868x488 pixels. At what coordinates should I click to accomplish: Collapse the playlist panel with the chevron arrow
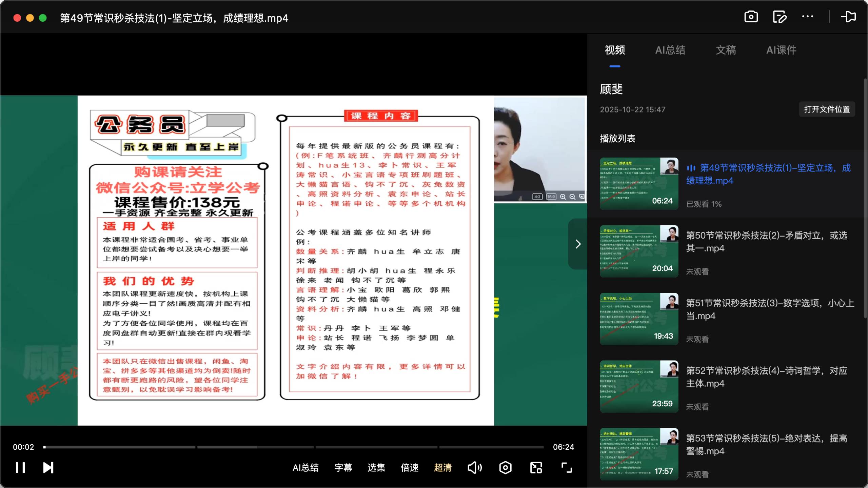tap(577, 244)
